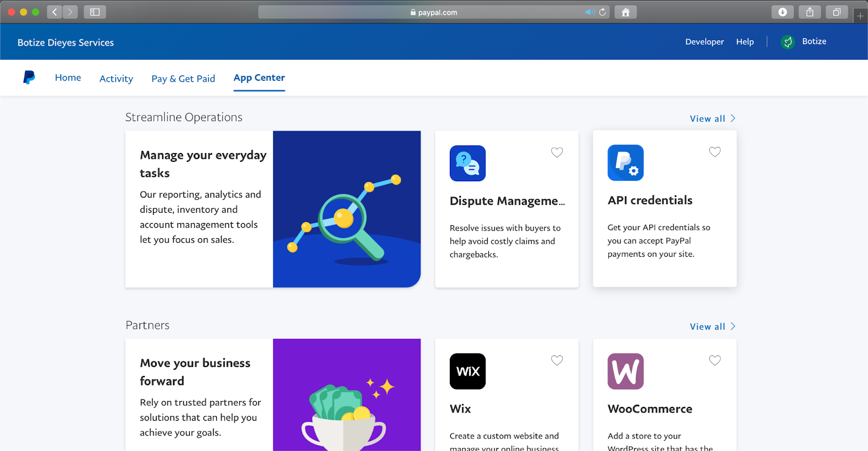
Task: Open the Help link
Action: 745,42
